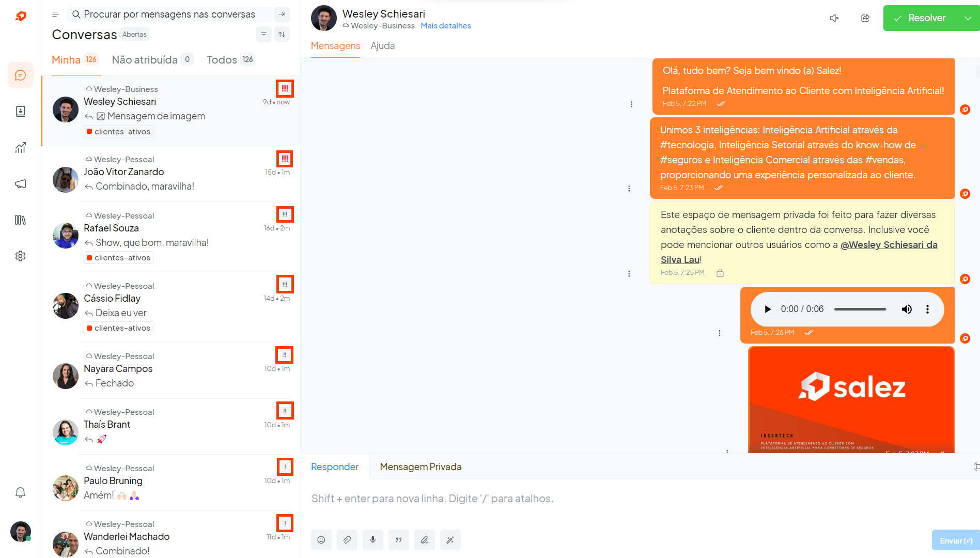Open the Settings gear icon
Image resolution: width=980 pixels, height=558 pixels.
tap(21, 256)
